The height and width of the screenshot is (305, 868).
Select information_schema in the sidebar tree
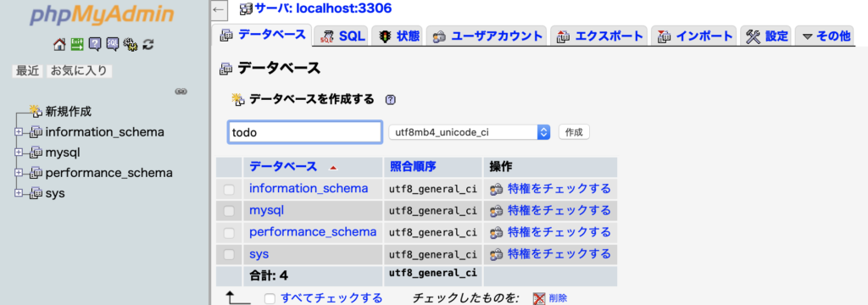[104, 132]
